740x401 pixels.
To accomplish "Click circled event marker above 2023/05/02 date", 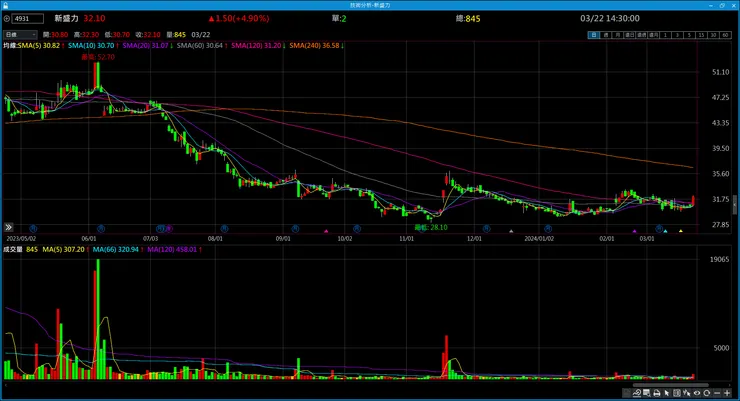I will point(33,228).
